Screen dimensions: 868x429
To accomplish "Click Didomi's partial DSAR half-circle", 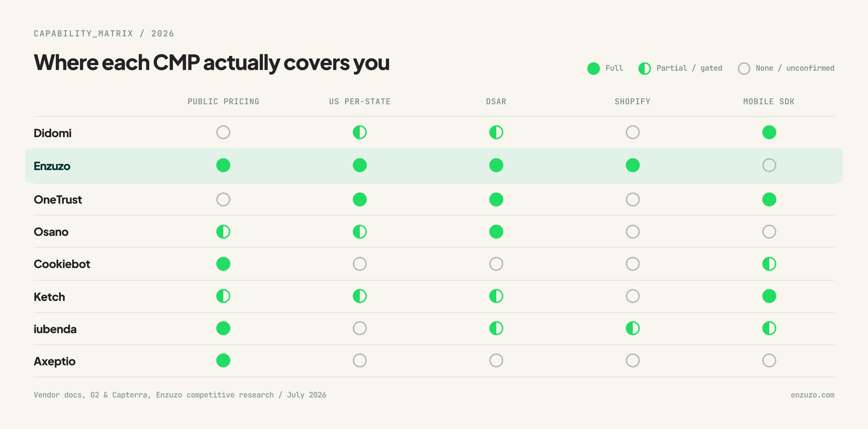I will pos(496,133).
